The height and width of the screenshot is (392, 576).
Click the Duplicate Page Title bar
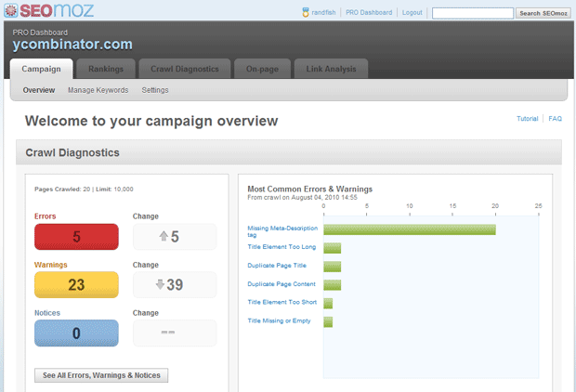[x=332, y=267]
